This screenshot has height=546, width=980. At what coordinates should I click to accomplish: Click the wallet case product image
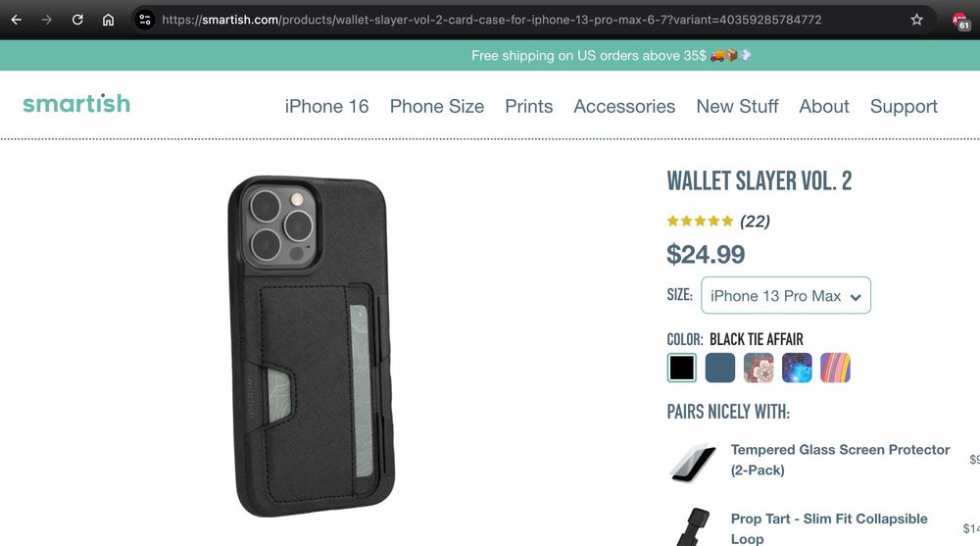pyautogui.click(x=312, y=346)
